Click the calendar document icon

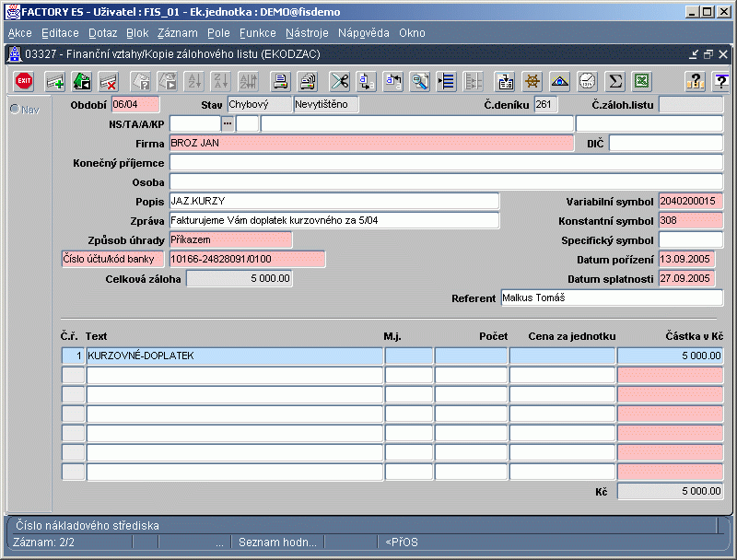(505, 81)
